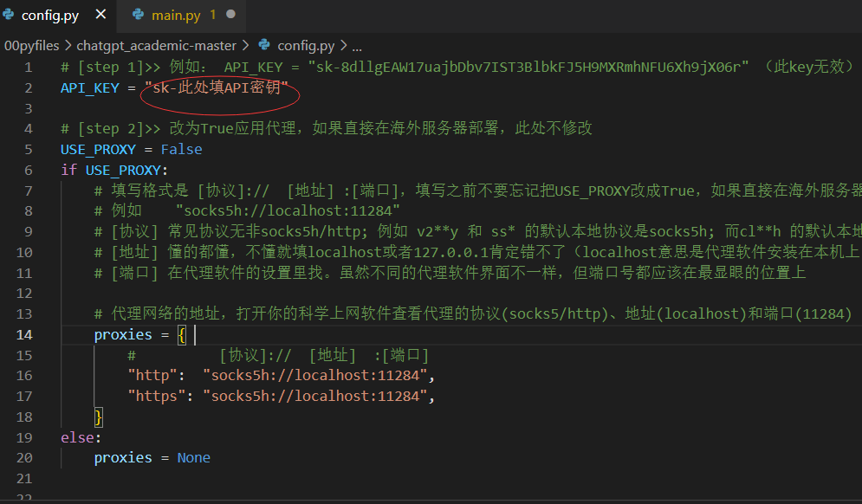Click the breadcrumb ellipsis symbol

pyautogui.click(x=356, y=46)
